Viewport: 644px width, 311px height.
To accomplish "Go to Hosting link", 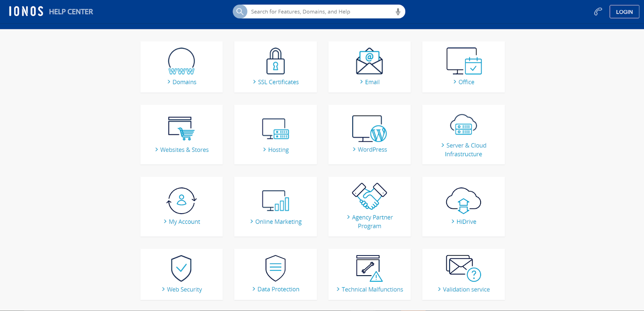I will point(276,150).
